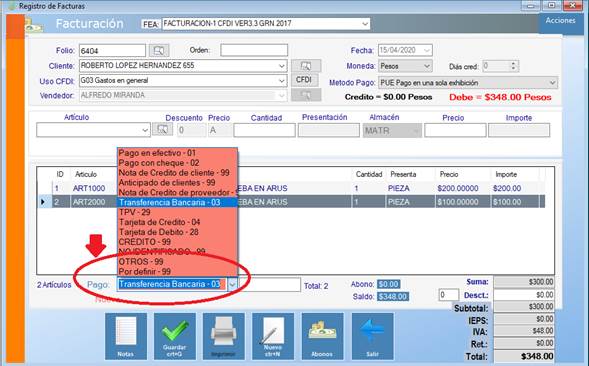Click the CFDI button
Viewport: 589px width, 366px height.
pos(304,80)
